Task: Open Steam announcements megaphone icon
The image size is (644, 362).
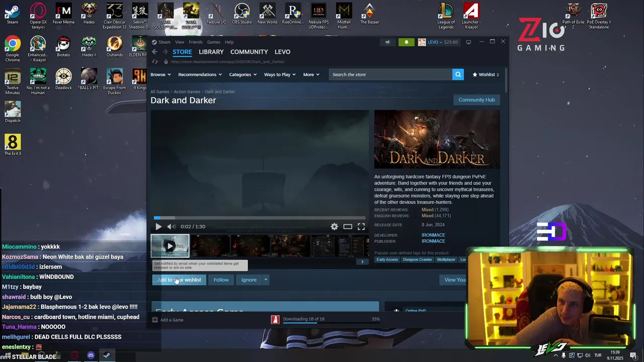Action: click(387, 42)
